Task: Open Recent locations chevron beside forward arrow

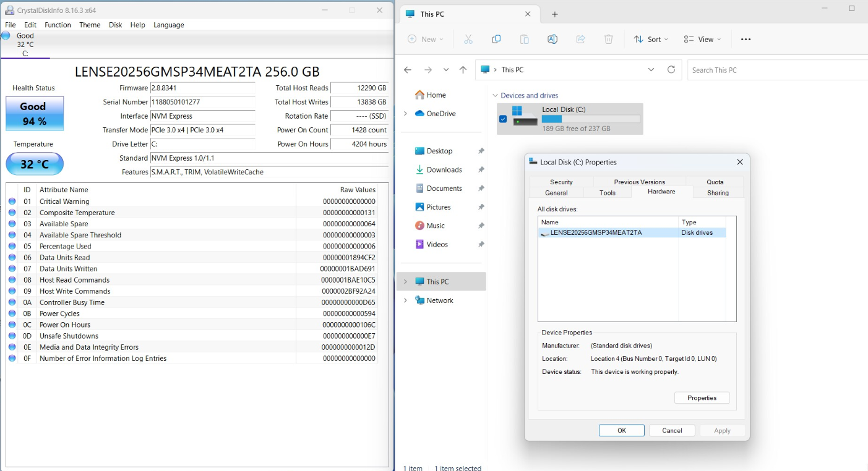Action: coord(445,70)
